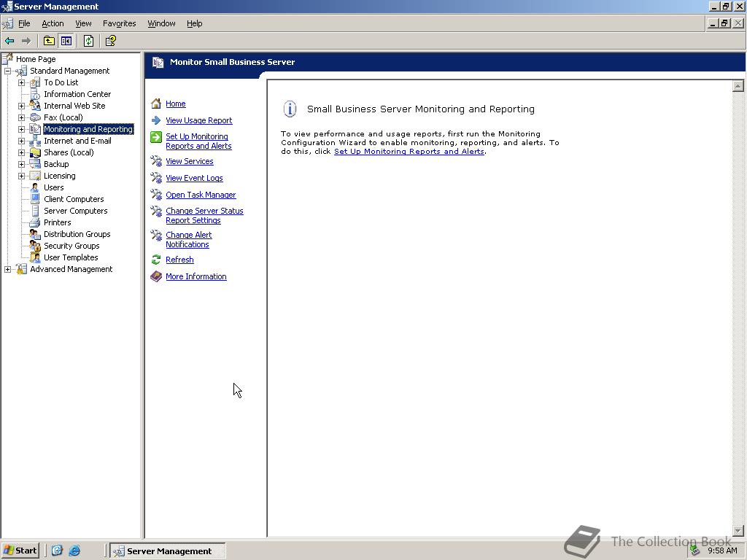Expand the Fax (Local) node
The width and height of the screenshot is (747, 560).
[x=21, y=117]
